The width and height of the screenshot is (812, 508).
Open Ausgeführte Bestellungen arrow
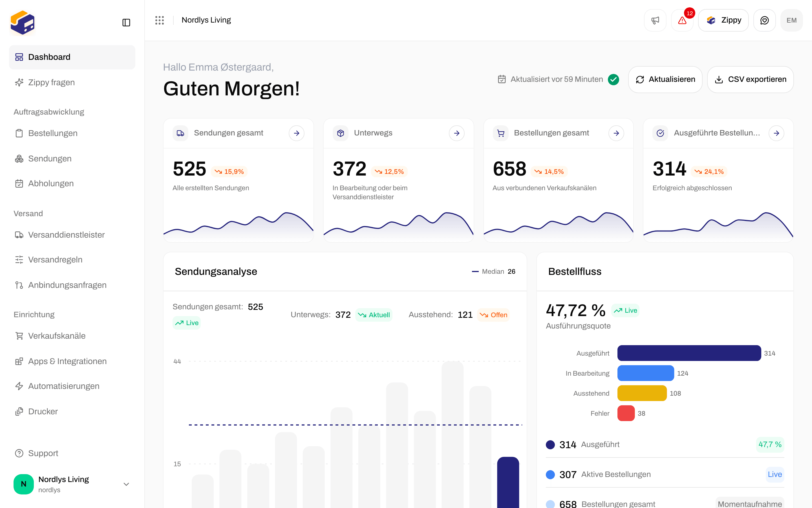click(x=776, y=133)
